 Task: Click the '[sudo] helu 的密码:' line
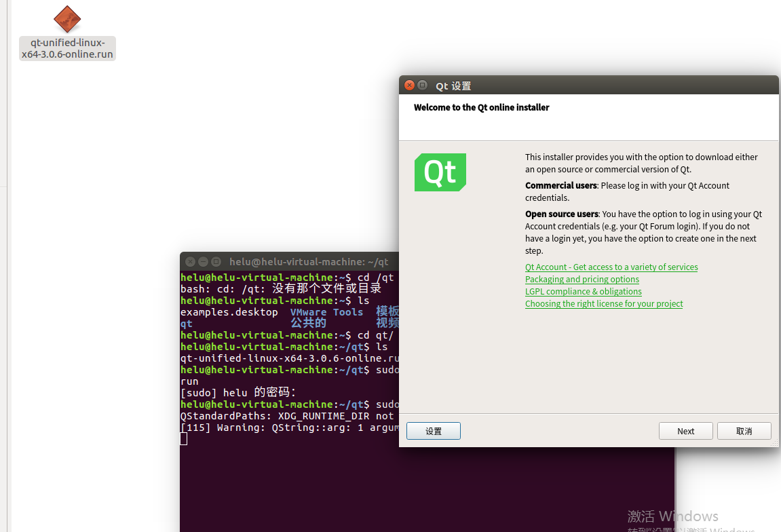click(238, 392)
